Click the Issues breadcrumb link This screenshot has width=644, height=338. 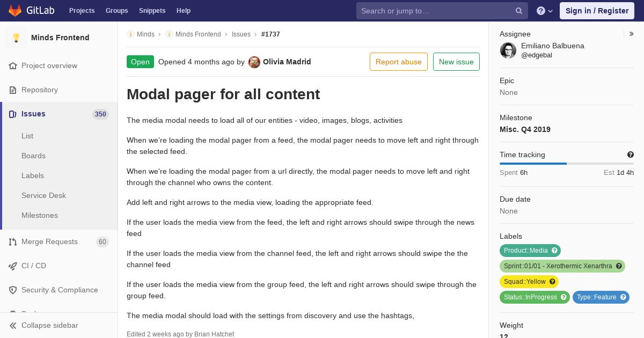tap(241, 34)
